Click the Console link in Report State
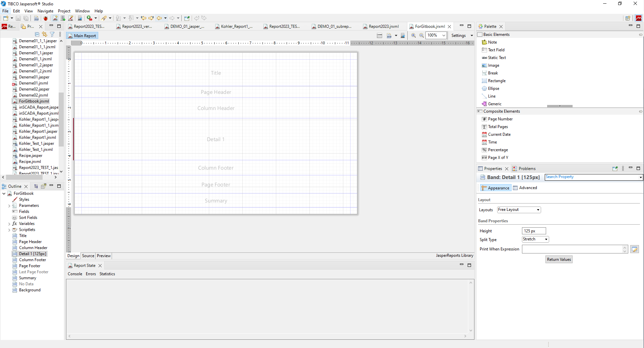 click(x=75, y=274)
